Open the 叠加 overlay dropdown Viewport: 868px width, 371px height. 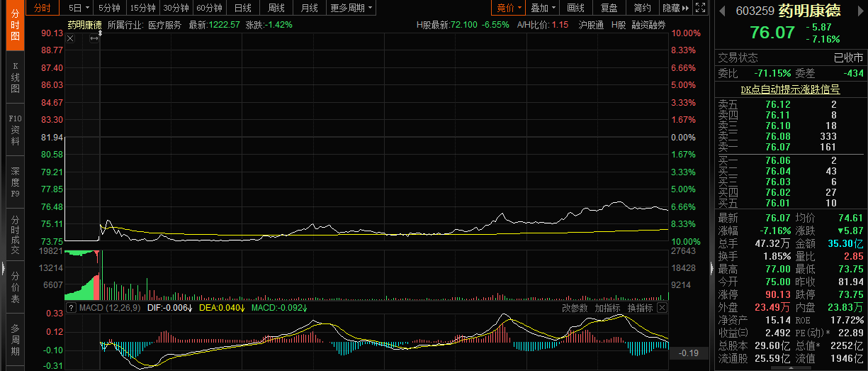point(543,9)
